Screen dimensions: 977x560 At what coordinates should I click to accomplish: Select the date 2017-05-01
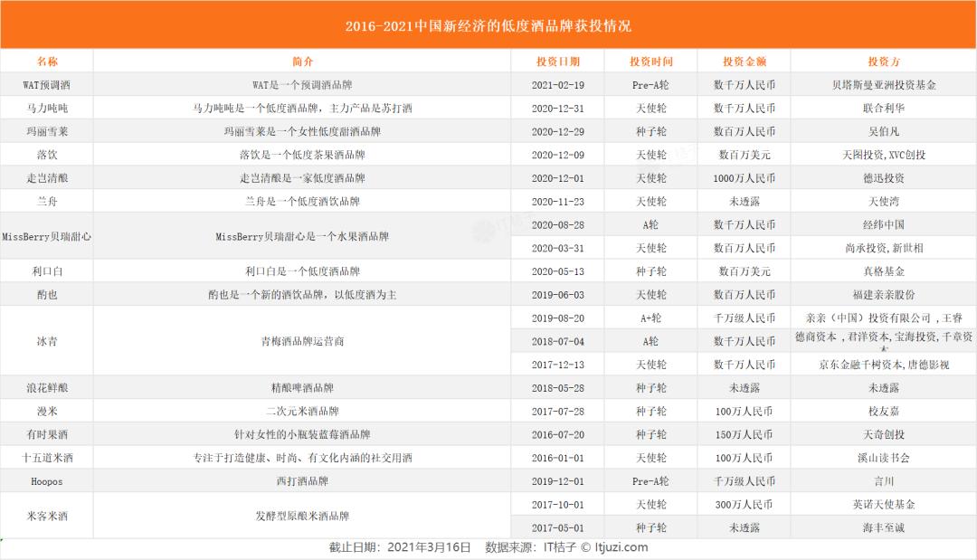pyautogui.click(x=557, y=527)
